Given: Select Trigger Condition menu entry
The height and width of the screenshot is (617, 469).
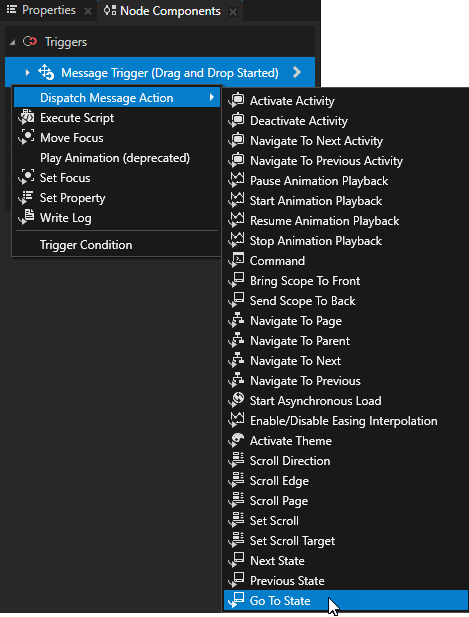Looking at the screenshot, I should coord(117,245).
